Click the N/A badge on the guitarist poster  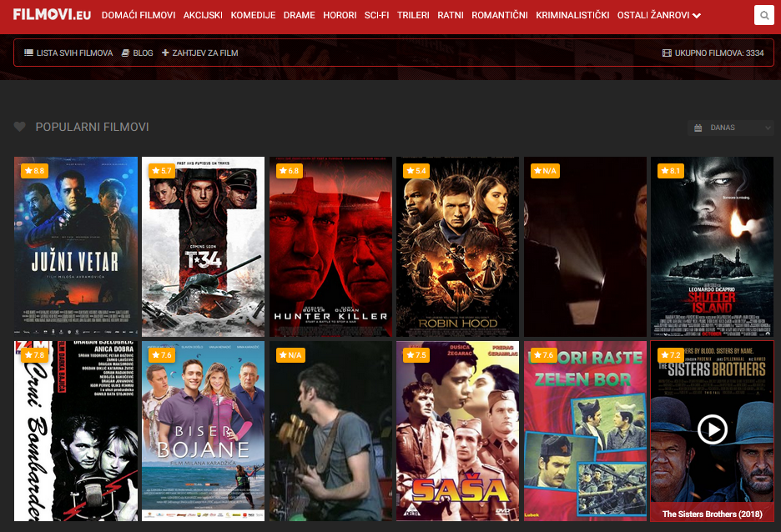[291, 355]
